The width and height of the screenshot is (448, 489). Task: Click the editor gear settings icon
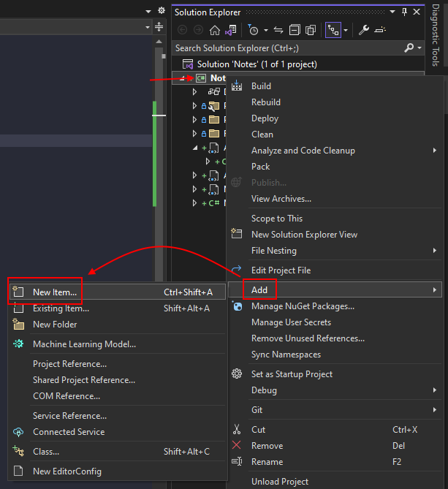(162, 11)
